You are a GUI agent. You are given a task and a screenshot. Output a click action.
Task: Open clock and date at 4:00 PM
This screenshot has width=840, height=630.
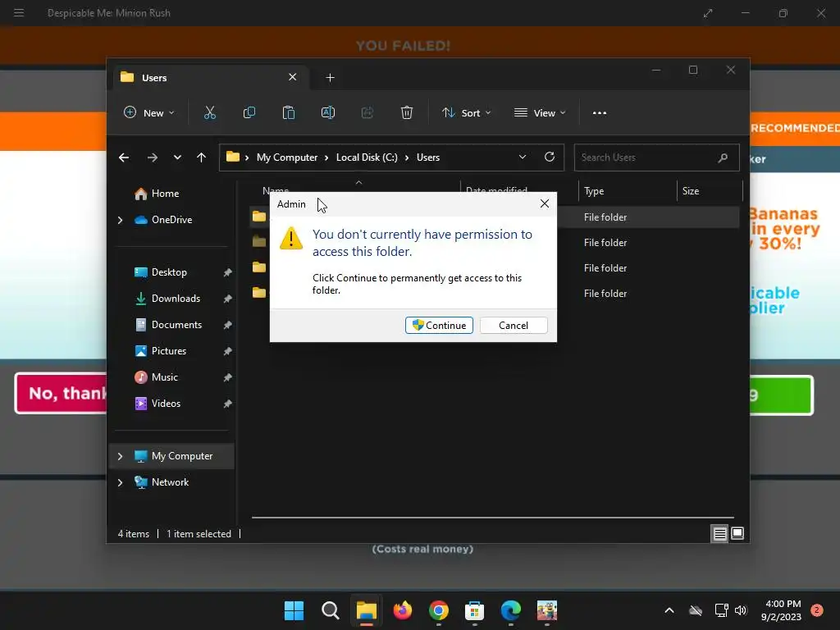tap(782, 610)
